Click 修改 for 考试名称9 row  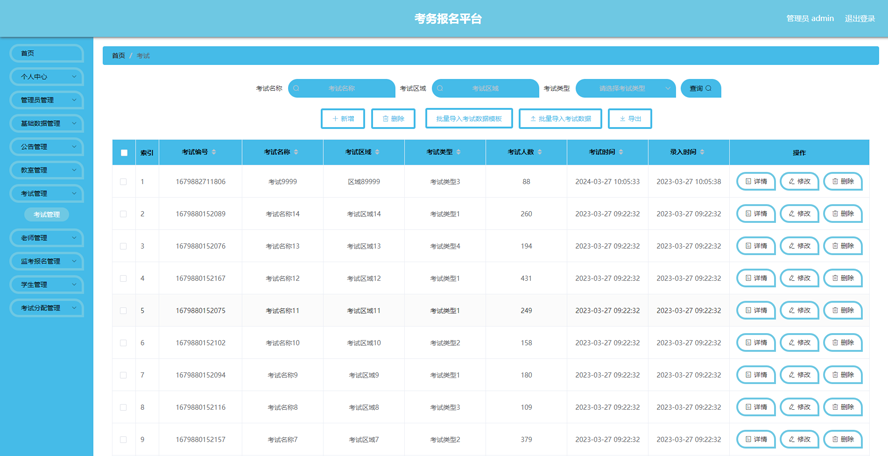click(x=799, y=375)
